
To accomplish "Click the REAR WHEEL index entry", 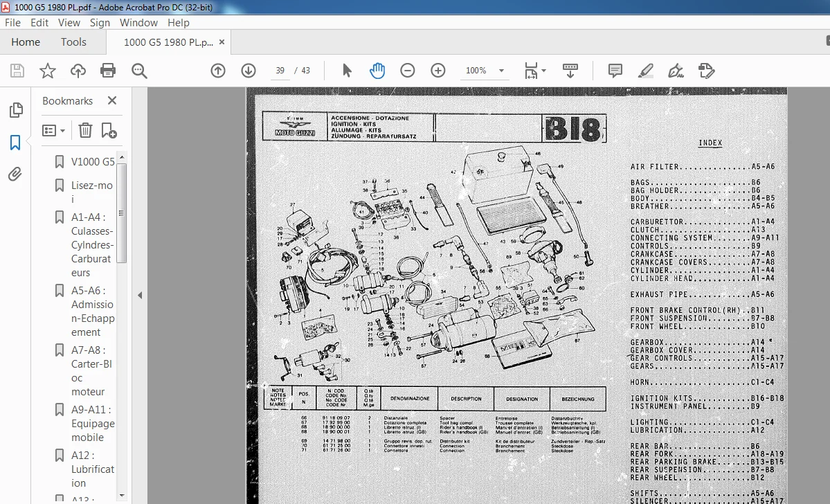I will click(x=698, y=478).
